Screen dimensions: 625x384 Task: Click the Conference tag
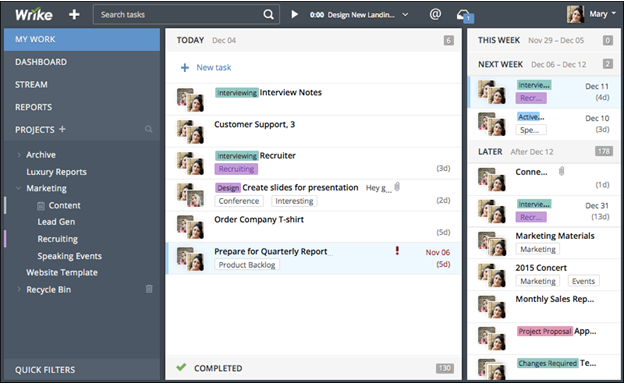point(239,201)
